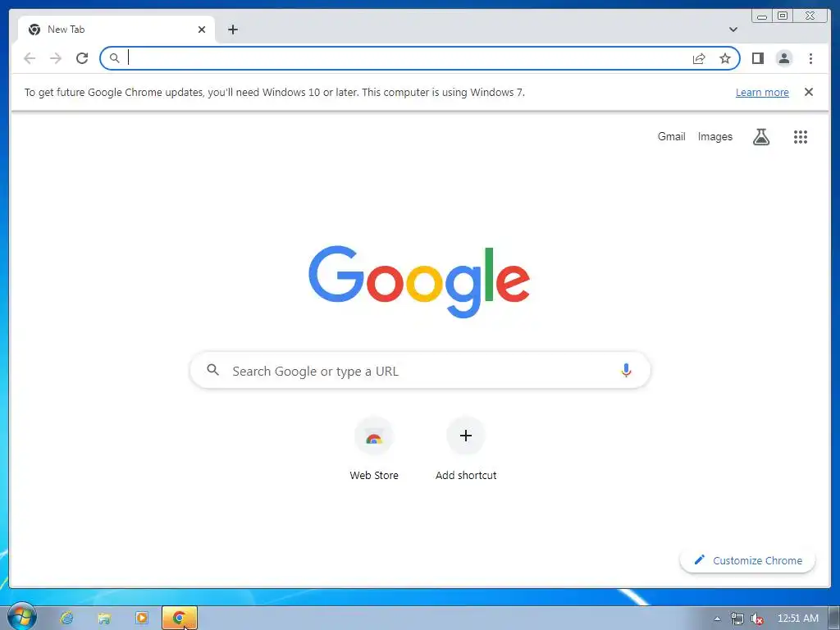Open Windows Media Player from the taskbar
This screenshot has height=630, width=840.
coord(142,619)
